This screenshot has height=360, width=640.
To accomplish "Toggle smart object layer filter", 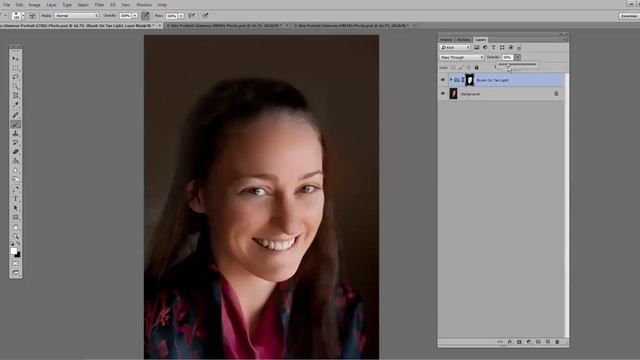I will click(511, 48).
